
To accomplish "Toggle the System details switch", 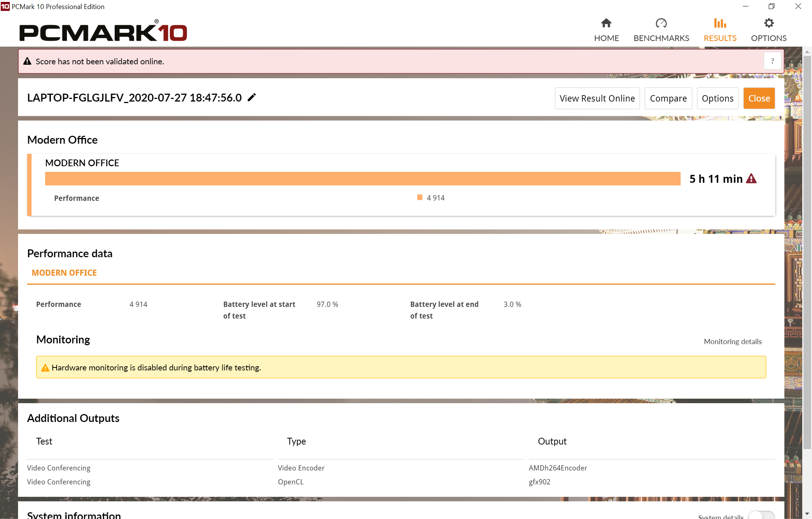I will [761, 516].
